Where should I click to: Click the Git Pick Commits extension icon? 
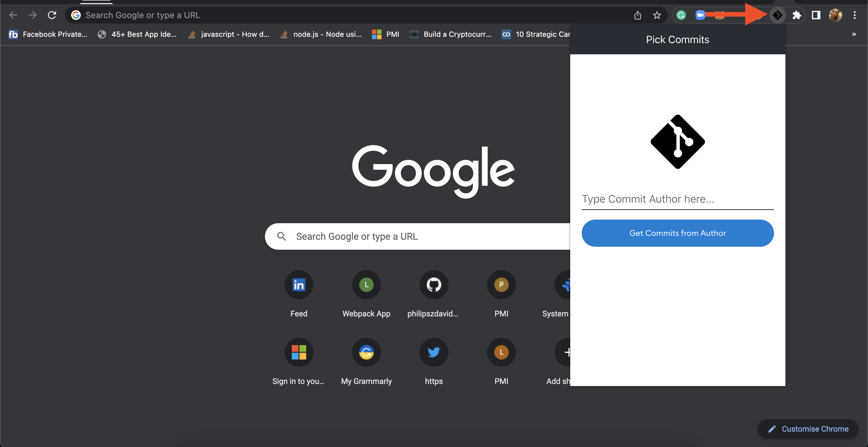[x=777, y=15]
